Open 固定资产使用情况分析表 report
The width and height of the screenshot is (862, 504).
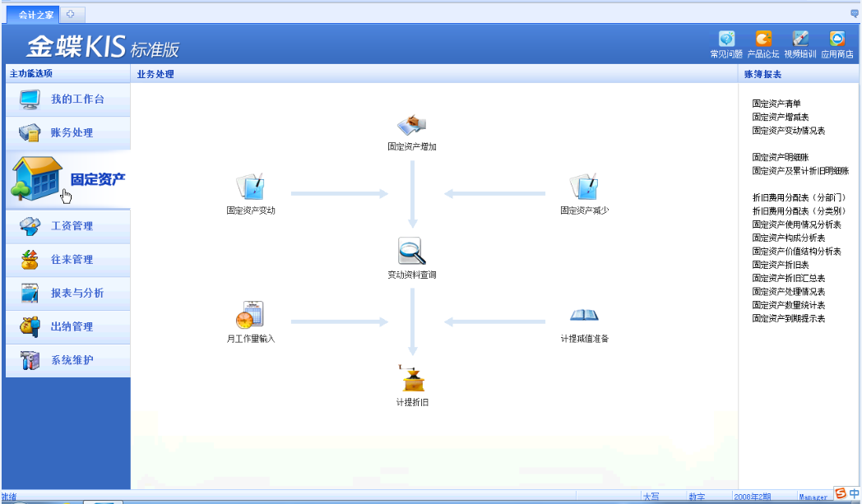click(x=796, y=224)
